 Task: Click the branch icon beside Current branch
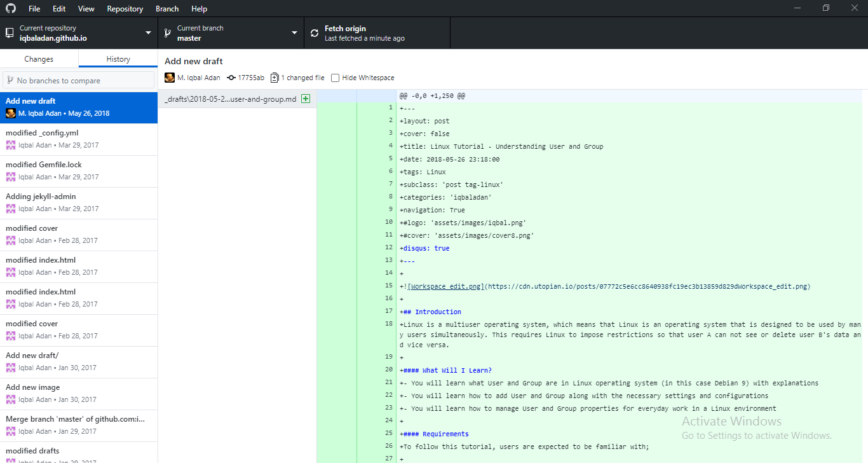coord(167,33)
